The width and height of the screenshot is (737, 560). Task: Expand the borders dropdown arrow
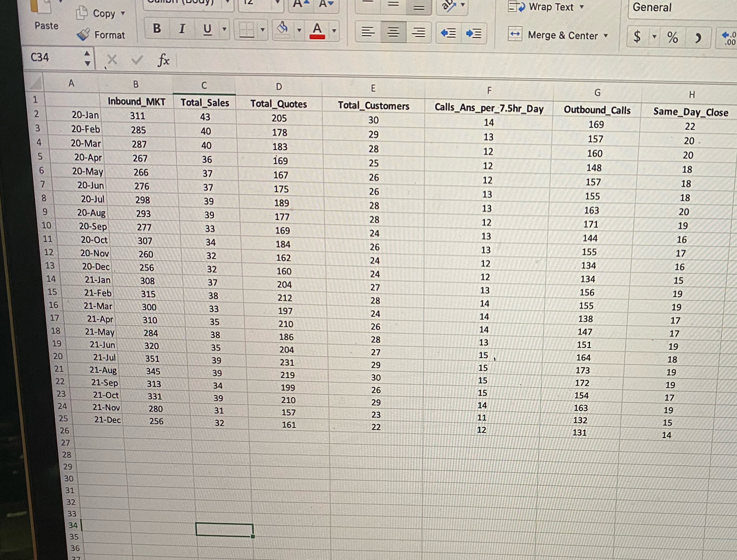[x=263, y=30]
